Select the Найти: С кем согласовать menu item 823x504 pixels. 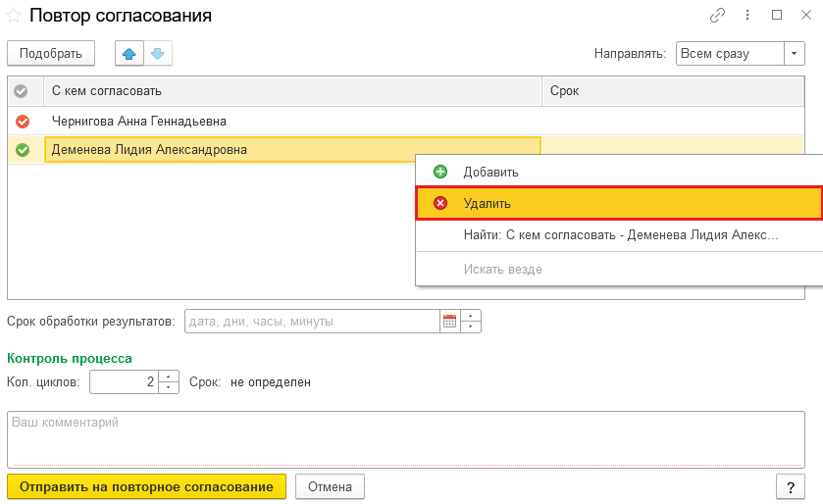click(x=620, y=235)
